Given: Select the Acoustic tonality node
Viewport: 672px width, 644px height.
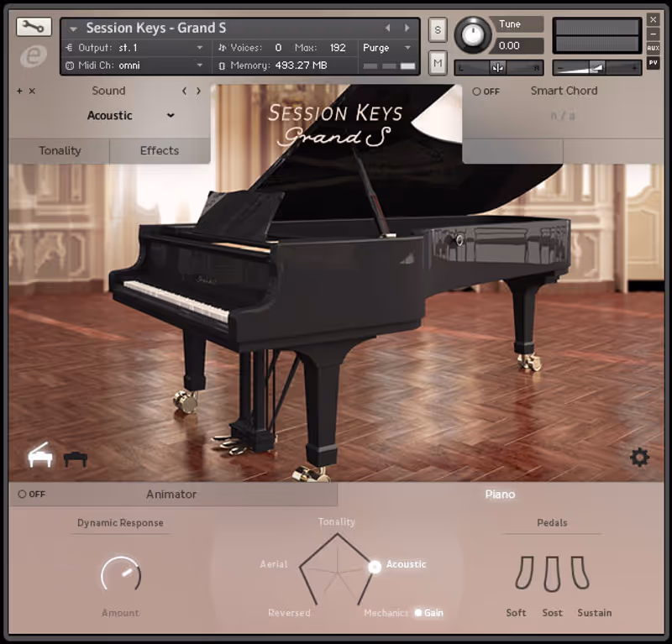Looking at the screenshot, I should click(375, 566).
